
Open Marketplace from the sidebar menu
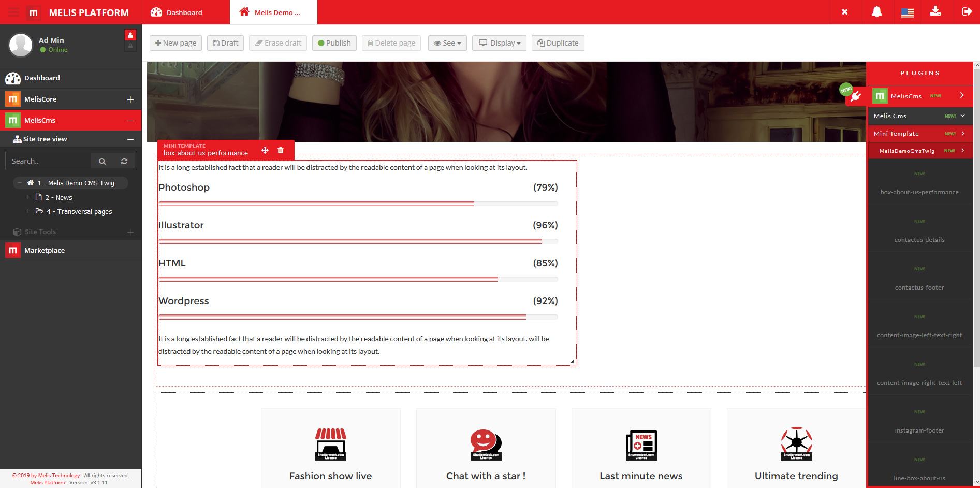point(45,250)
